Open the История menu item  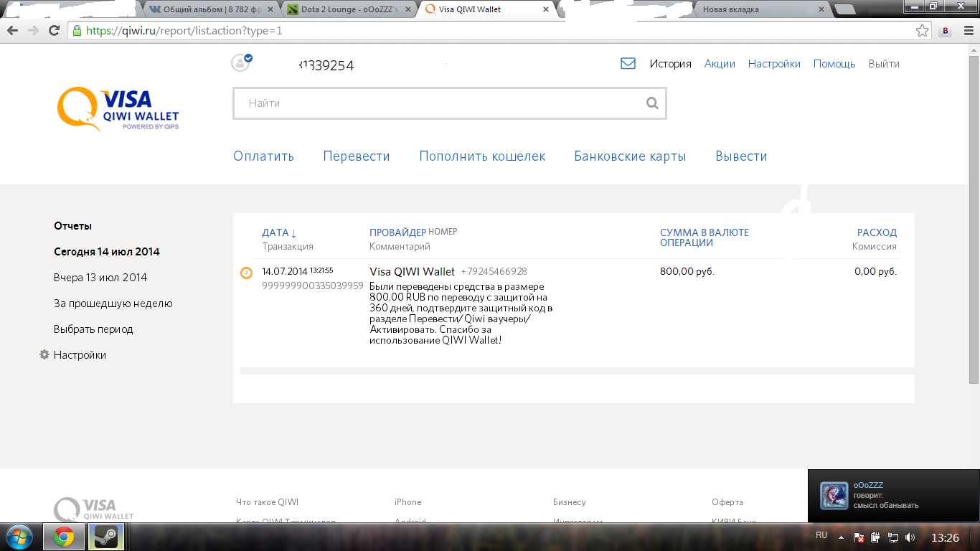coord(671,64)
